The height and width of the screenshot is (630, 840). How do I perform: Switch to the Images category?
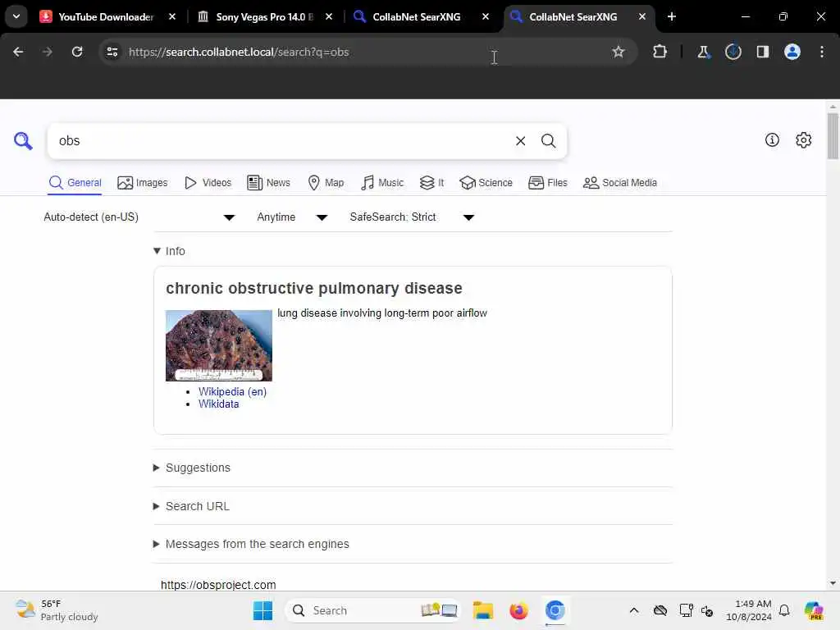(143, 183)
